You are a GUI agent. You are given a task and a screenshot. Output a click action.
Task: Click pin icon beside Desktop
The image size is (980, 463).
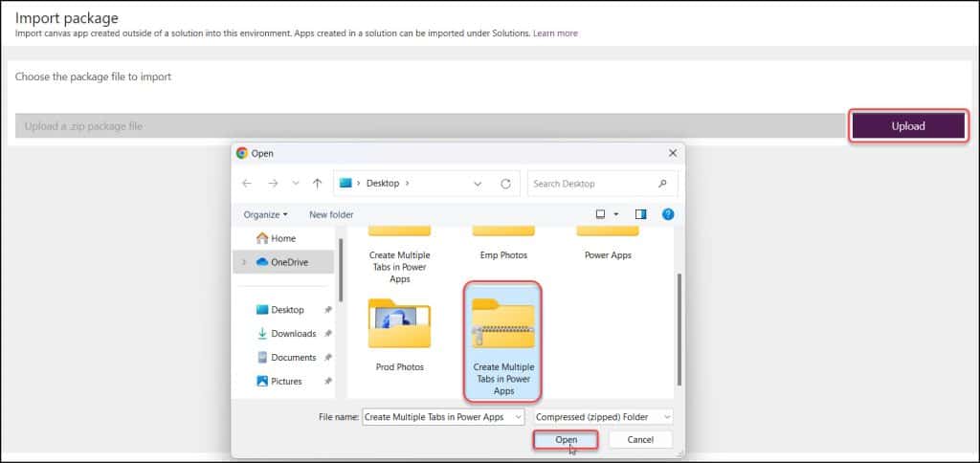click(x=327, y=310)
